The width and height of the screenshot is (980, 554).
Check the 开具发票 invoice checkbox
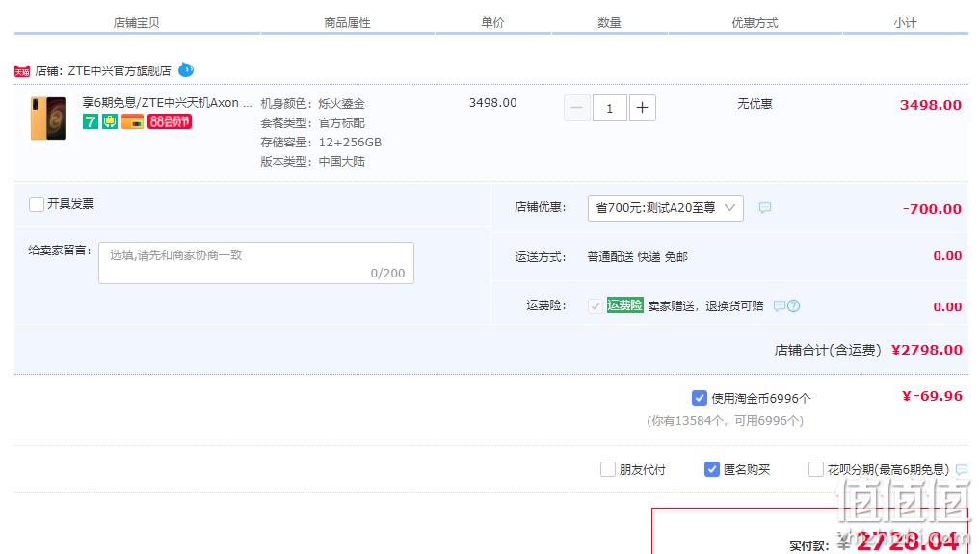pos(37,204)
